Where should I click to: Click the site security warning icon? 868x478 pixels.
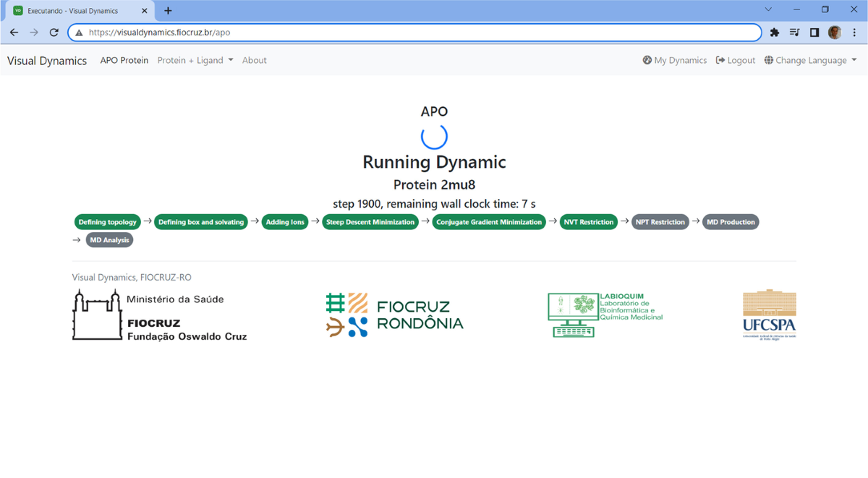click(80, 33)
